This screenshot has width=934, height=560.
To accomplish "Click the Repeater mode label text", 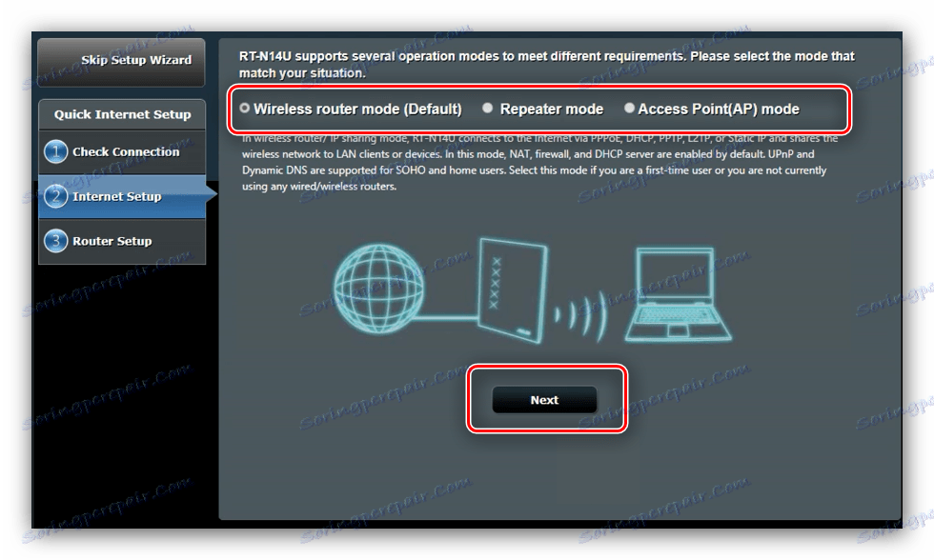I will [552, 109].
